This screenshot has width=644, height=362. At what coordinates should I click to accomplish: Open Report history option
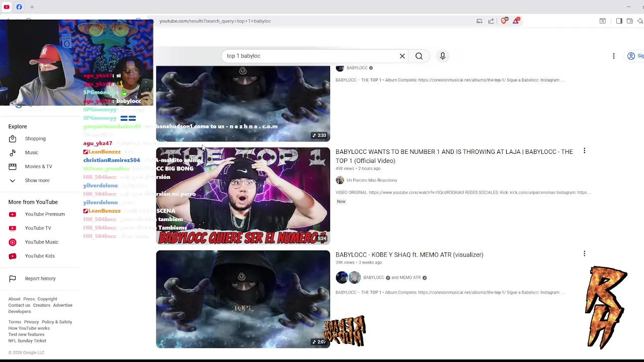[40, 279]
